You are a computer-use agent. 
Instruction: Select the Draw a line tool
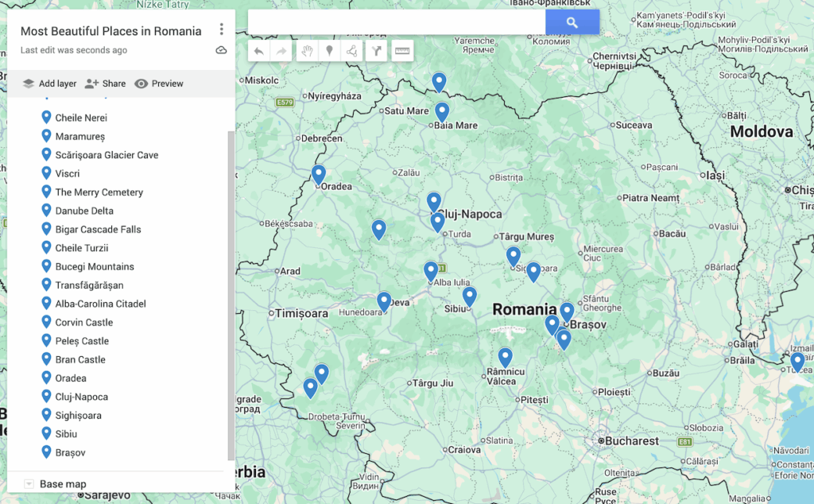pos(351,51)
